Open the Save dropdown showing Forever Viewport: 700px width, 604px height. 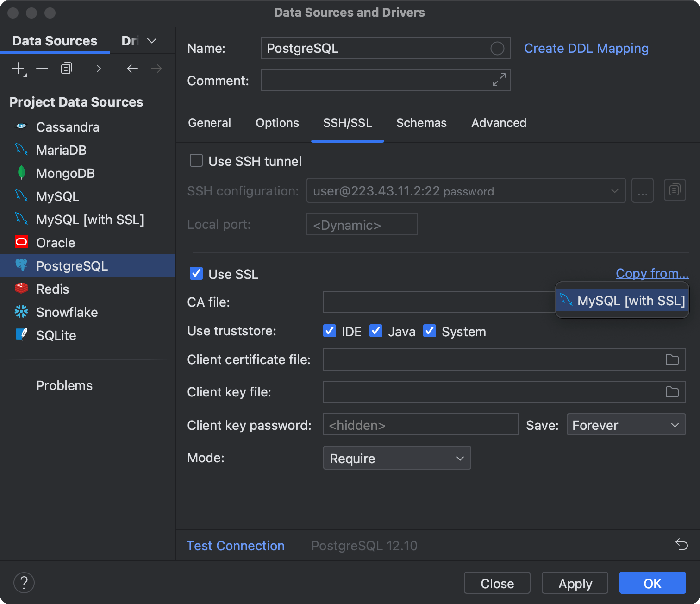pyautogui.click(x=625, y=424)
